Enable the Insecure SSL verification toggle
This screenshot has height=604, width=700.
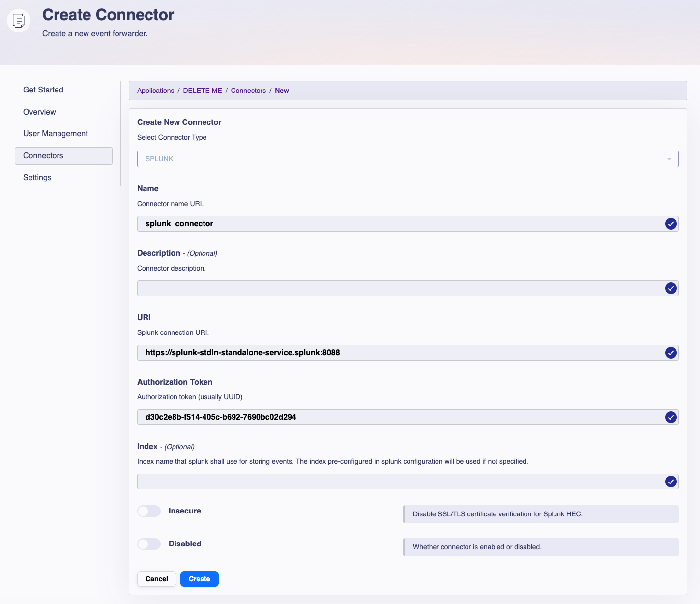click(x=149, y=511)
